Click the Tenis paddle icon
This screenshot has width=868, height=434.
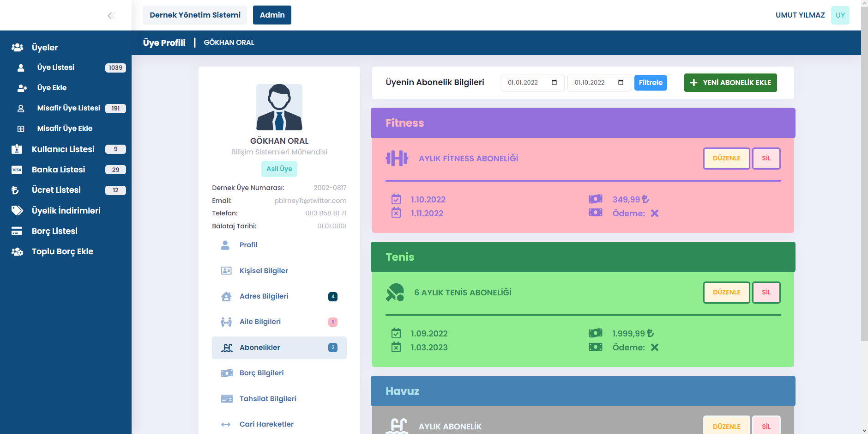395,293
